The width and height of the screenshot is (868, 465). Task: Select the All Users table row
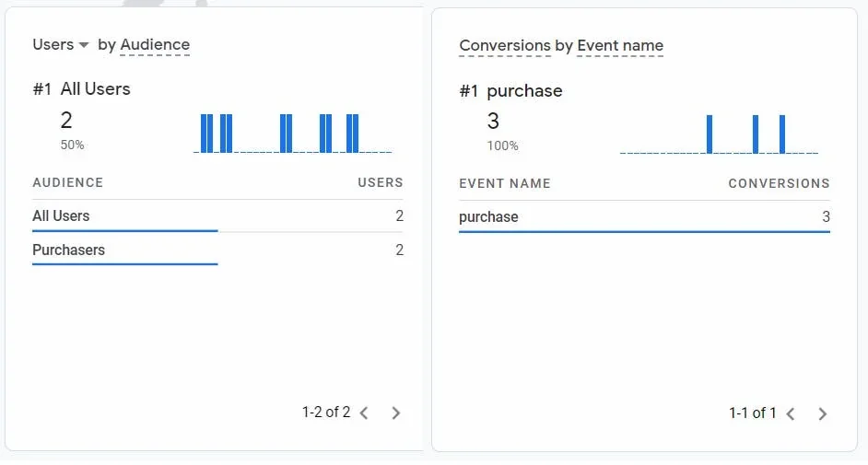coord(217,215)
